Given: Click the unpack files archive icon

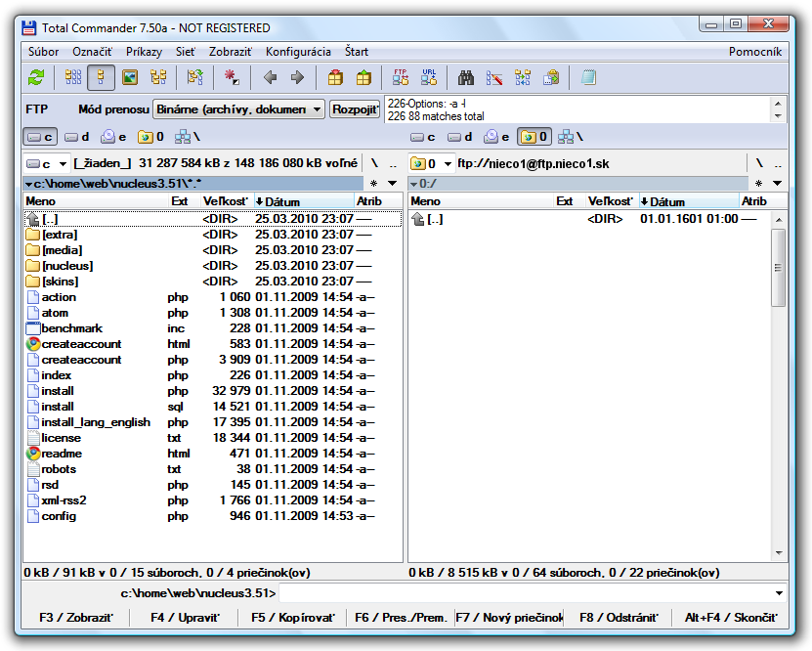Looking at the screenshot, I should click(x=363, y=77).
